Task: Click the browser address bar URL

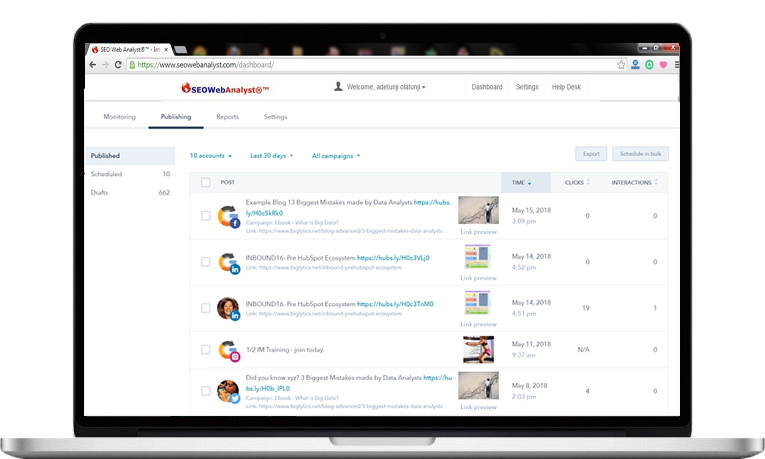Action: 206,65
